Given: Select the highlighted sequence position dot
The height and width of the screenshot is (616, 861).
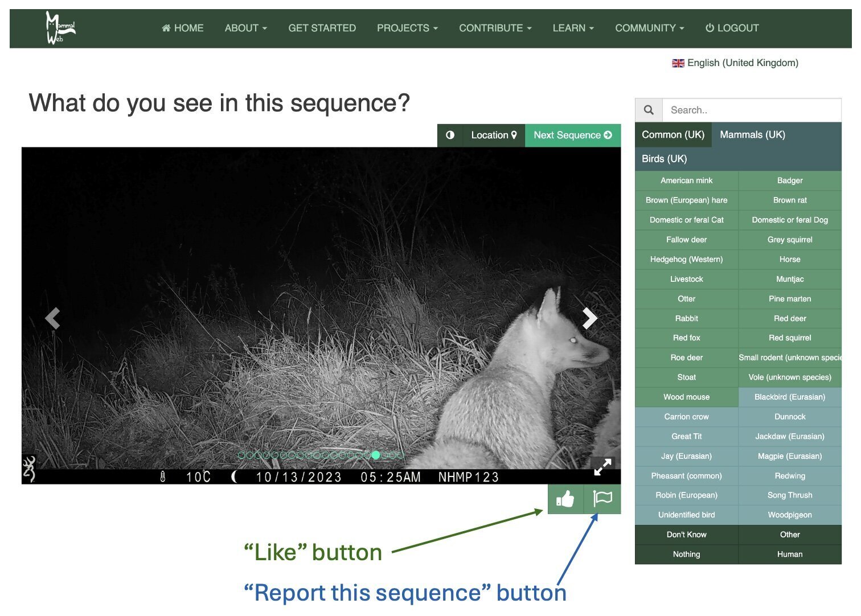Looking at the screenshot, I should click(x=375, y=455).
